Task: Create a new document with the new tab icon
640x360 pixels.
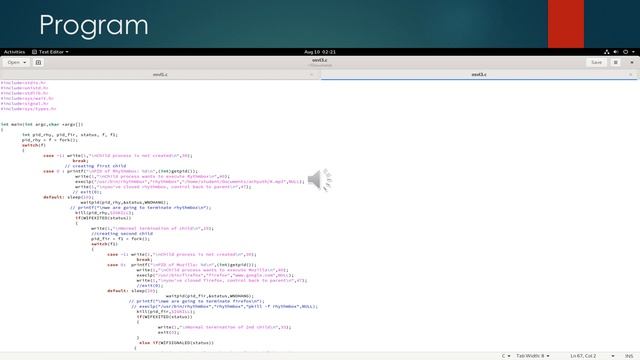Action: [x=38, y=62]
